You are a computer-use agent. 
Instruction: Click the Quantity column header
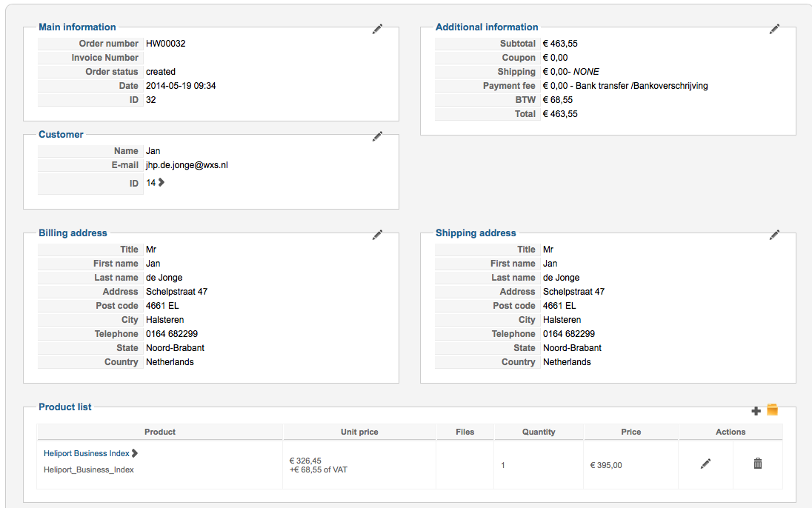539,432
